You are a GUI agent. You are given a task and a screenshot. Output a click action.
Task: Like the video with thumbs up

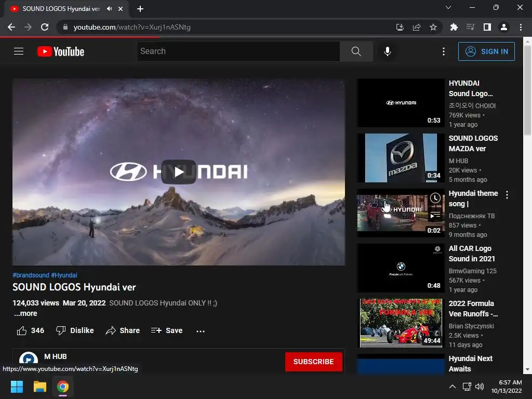tap(31, 330)
